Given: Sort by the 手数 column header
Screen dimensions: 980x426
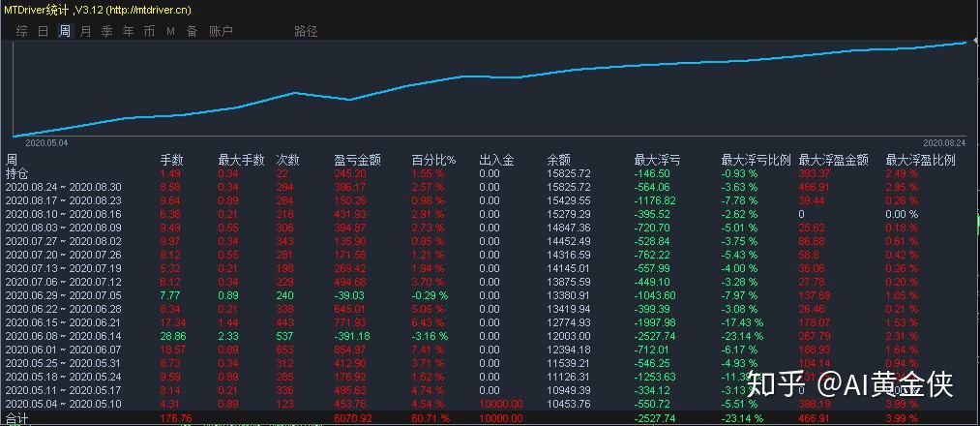Looking at the screenshot, I should click(172, 160).
